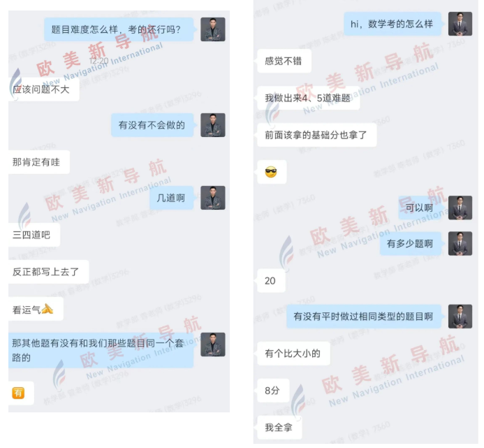Viewport: 484px width, 448px height.
Task: Tap avatar next to "有没有不会做的" bubble
Action: 213,125
